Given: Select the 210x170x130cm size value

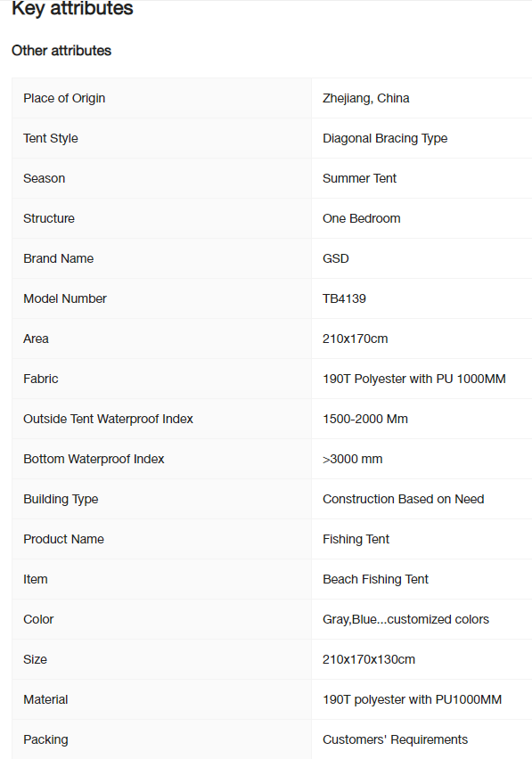Looking at the screenshot, I should (x=368, y=659).
